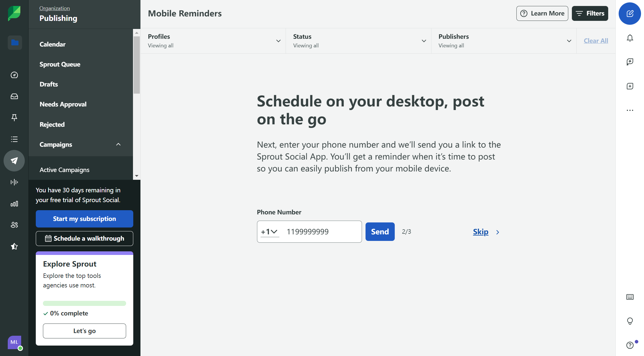Expand the Publishers filter dropdown
The height and width of the screenshot is (356, 644).
(504, 41)
